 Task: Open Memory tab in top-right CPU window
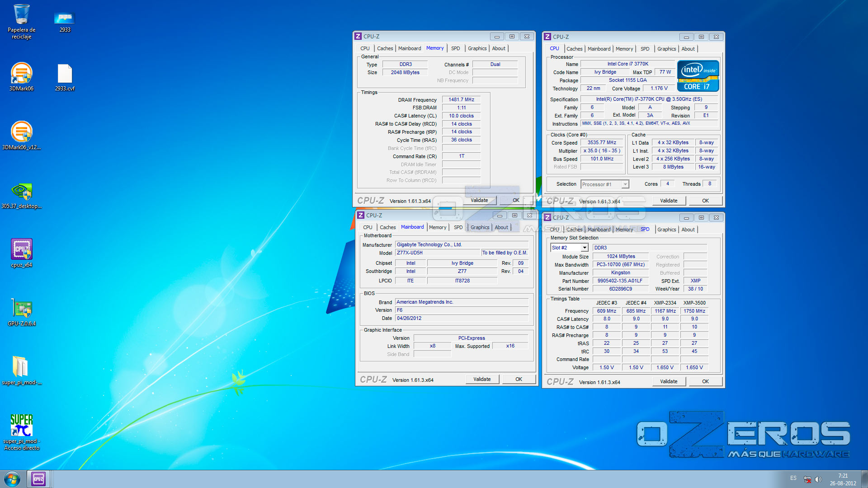(x=624, y=49)
